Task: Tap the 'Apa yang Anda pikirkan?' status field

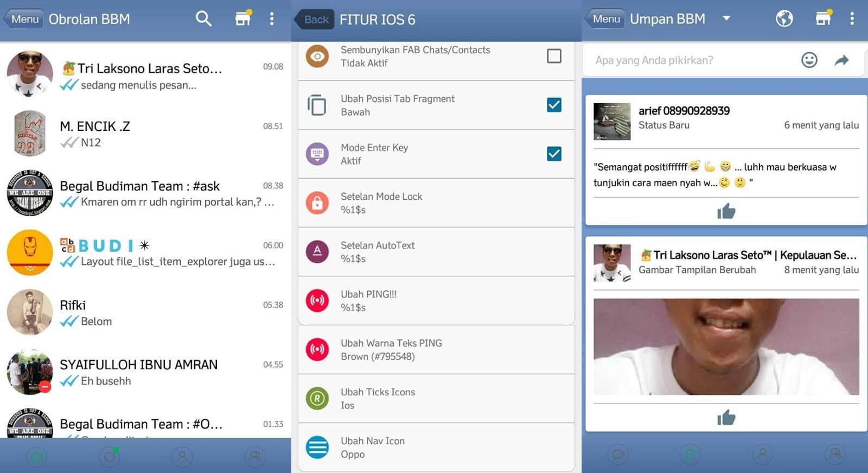Action: pos(689,60)
